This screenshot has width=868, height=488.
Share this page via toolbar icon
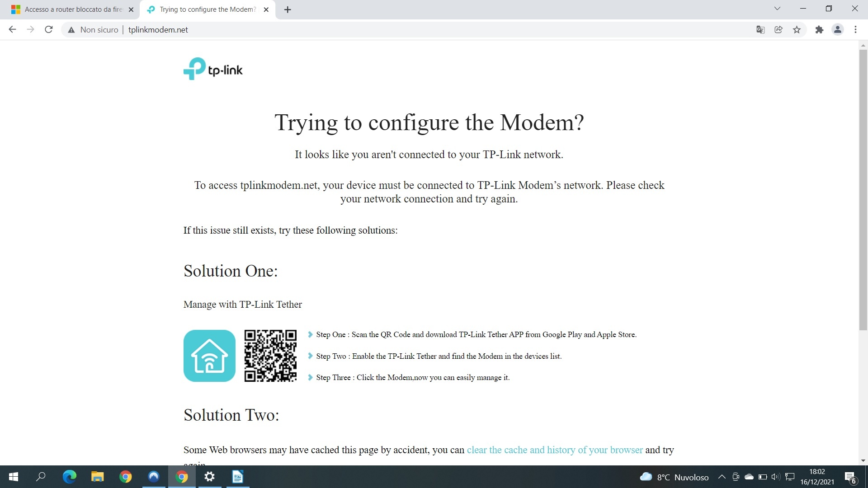(778, 30)
